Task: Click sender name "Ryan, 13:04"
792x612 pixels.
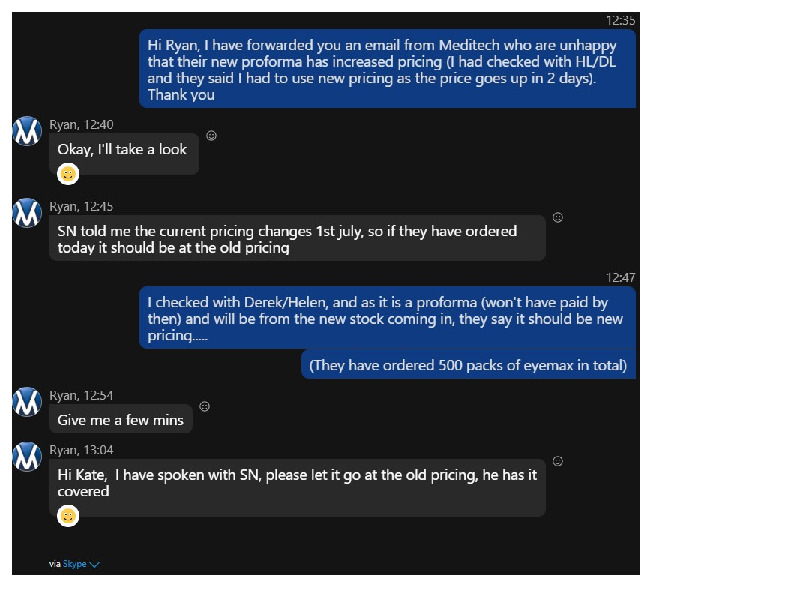Action: coord(81,450)
